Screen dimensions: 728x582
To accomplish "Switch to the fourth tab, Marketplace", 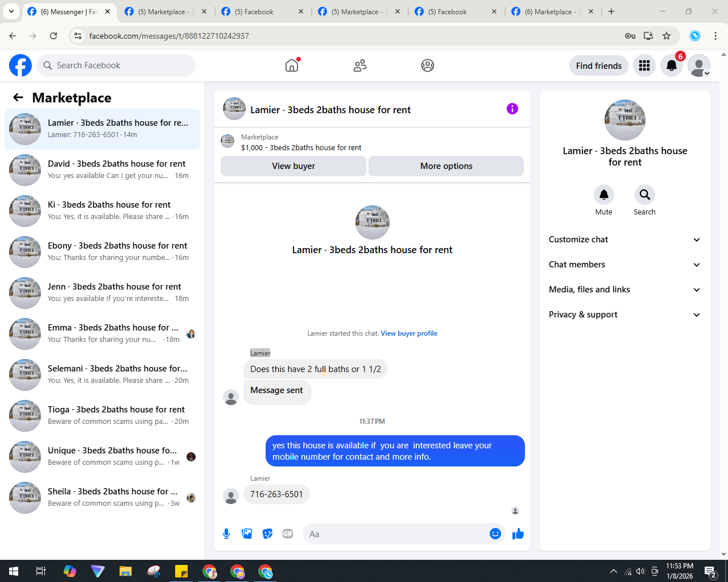I will pos(359,11).
